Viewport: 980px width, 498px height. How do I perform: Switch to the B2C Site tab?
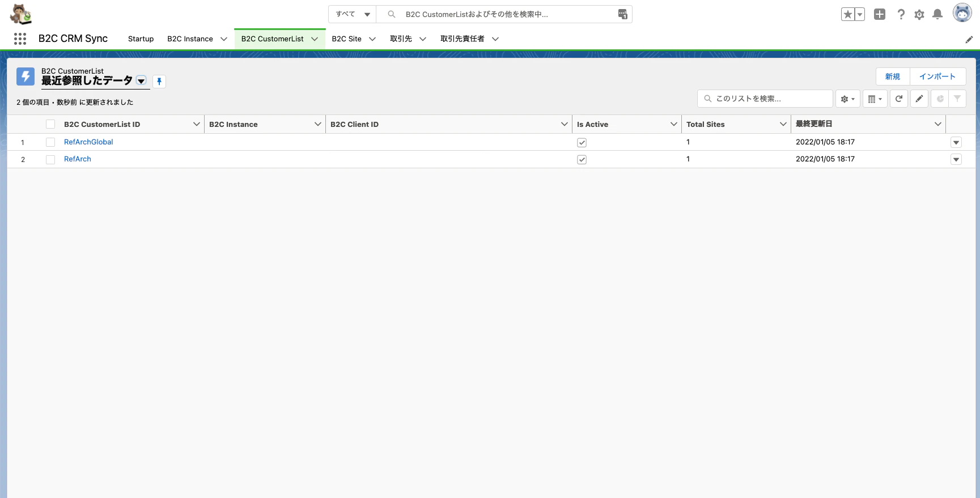pos(347,39)
